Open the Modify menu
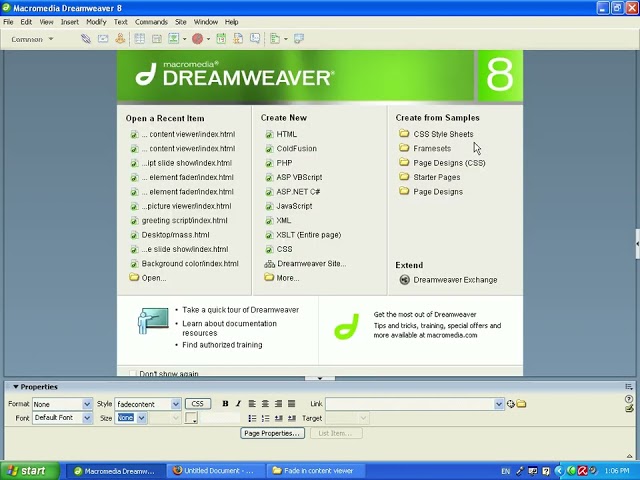This screenshot has width=640, height=480. click(96, 21)
